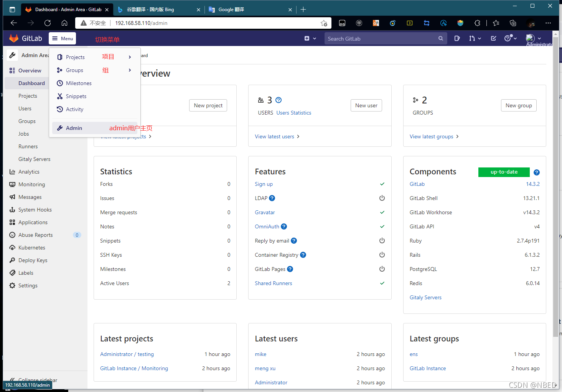The width and height of the screenshot is (562, 392).
Task: Open the new item plus dropdown in the header
Action: point(310,38)
